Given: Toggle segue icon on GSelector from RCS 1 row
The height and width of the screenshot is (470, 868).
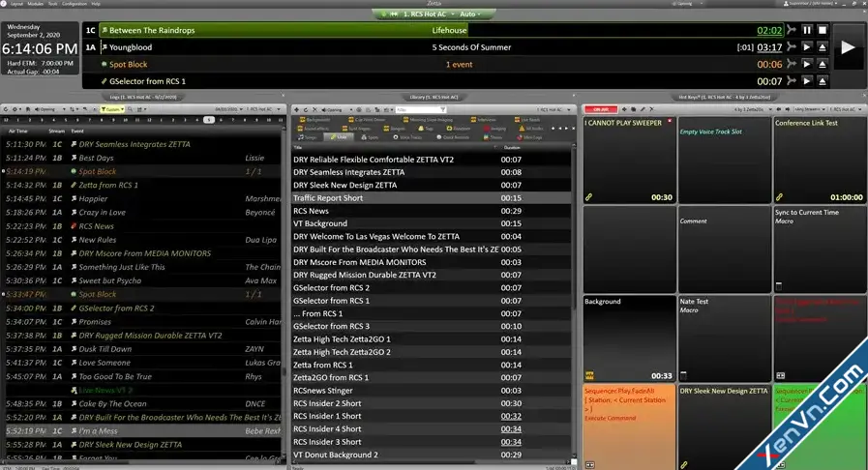Looking at the screenshot, I should 792,81.
